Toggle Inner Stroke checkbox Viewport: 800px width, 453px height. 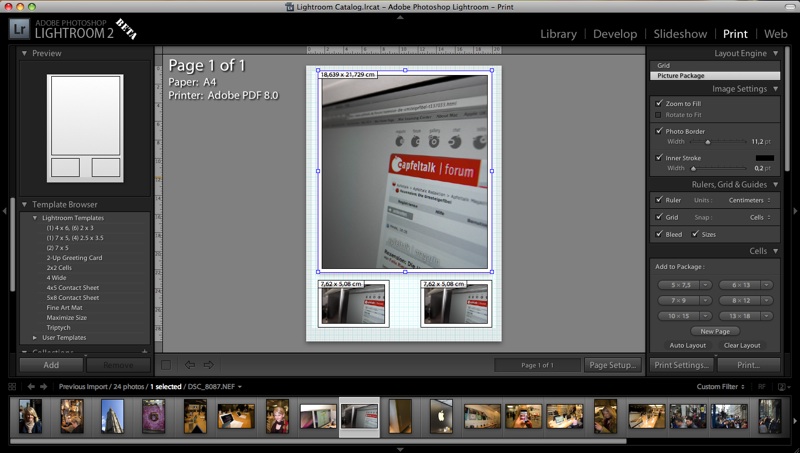pos(659,158)
